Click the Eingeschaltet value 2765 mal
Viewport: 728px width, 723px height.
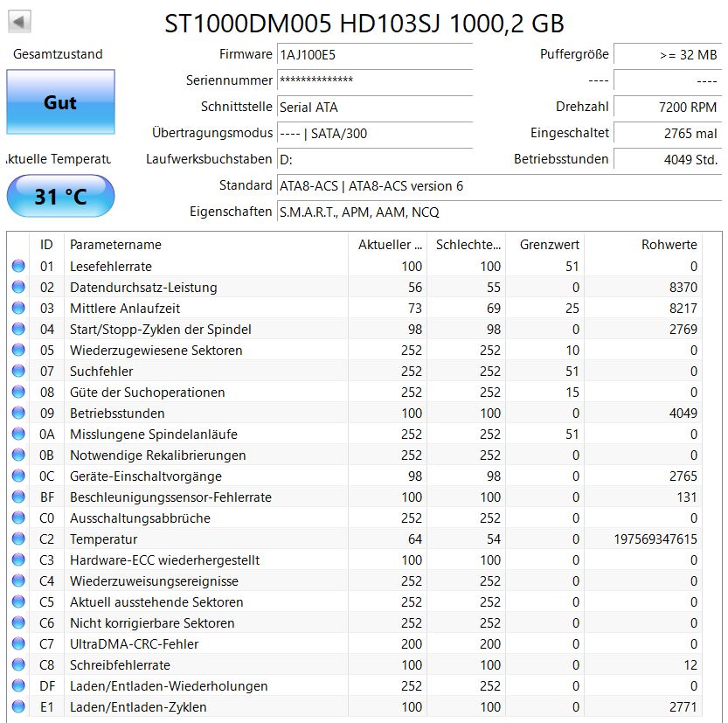[668, 133]
